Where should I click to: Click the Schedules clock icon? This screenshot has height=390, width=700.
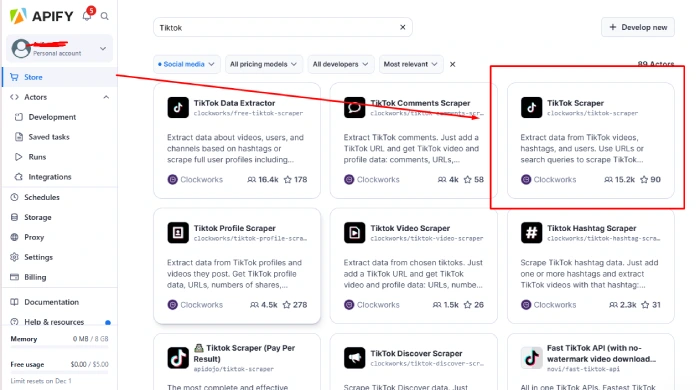(x=14, y=197)
